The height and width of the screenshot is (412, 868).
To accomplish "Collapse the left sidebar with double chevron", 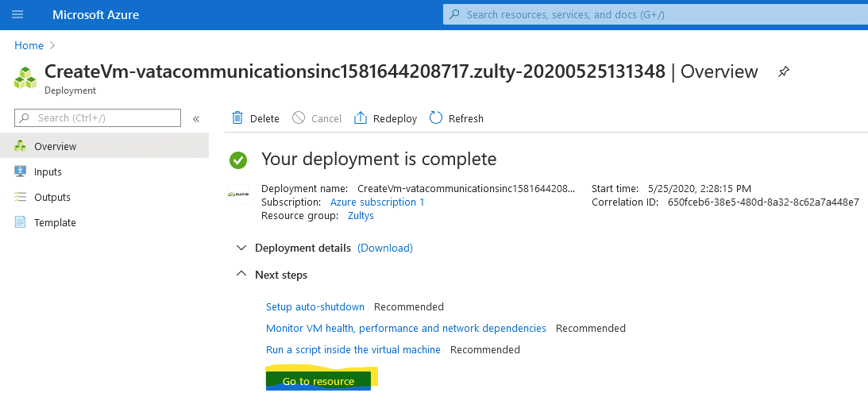I will coord(196,118).
